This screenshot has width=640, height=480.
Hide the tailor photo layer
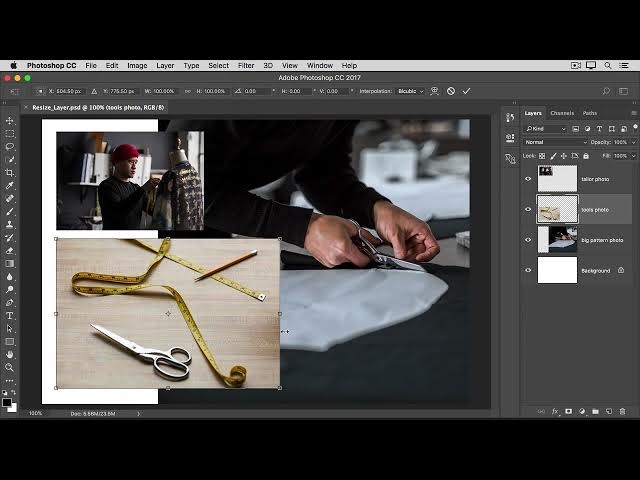[528, 179]
